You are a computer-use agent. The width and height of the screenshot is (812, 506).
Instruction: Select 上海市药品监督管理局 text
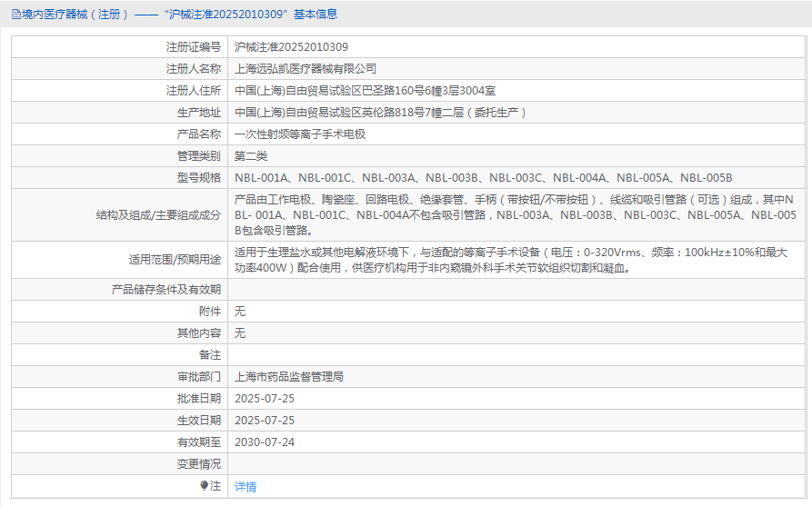point(289,377)
